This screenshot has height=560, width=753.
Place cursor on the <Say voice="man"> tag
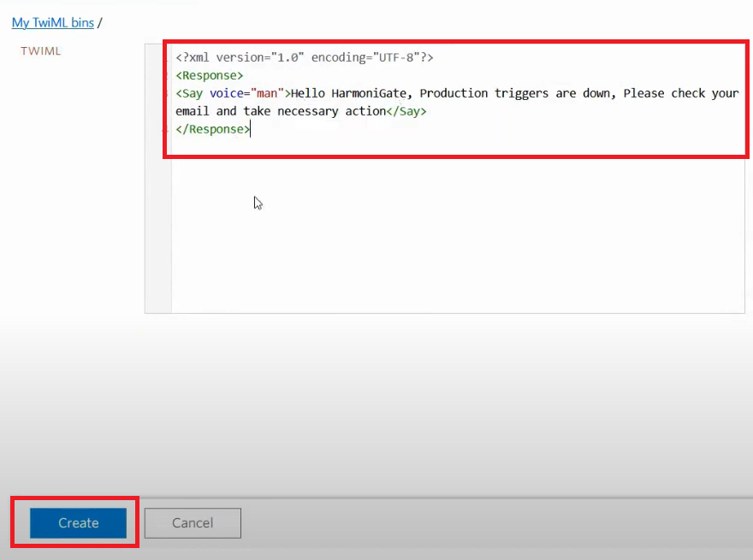[234, 93]
